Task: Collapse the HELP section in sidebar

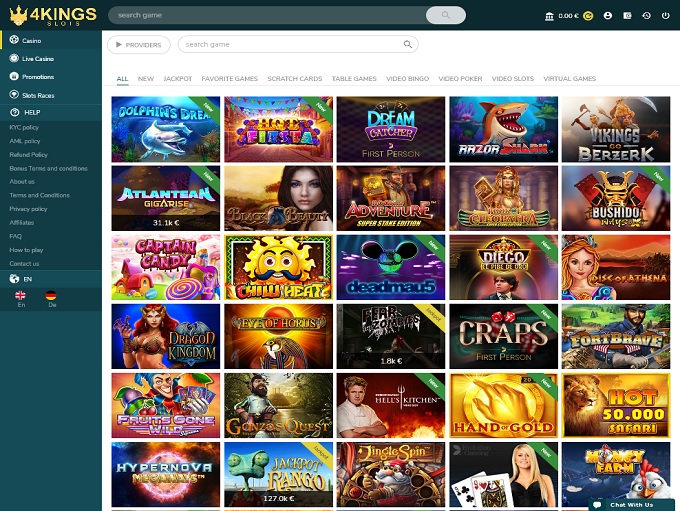Action: [30, 113]
